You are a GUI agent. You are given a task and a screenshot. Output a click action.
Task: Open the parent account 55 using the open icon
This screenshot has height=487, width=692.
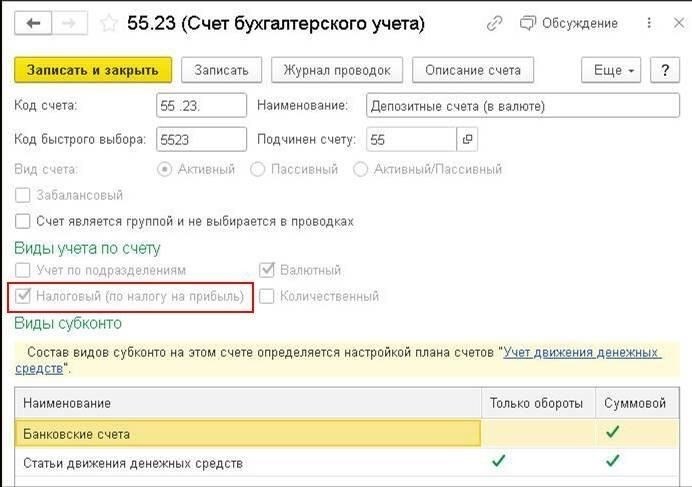[467, 140]
